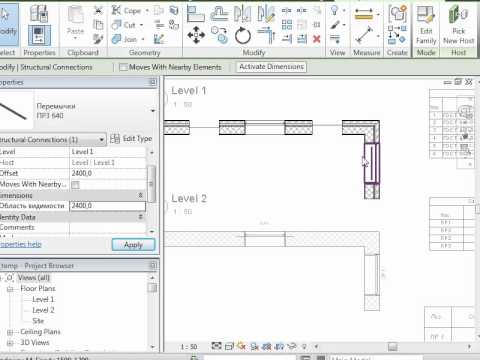Select the Views (all) node

click(x=34, y=278)
